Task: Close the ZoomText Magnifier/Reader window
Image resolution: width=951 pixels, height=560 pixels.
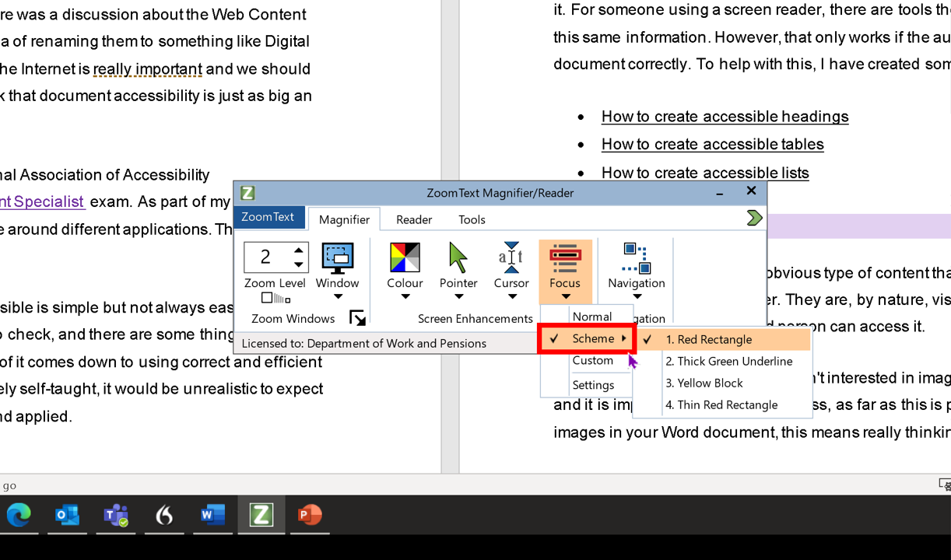Action: pos(751,191)
